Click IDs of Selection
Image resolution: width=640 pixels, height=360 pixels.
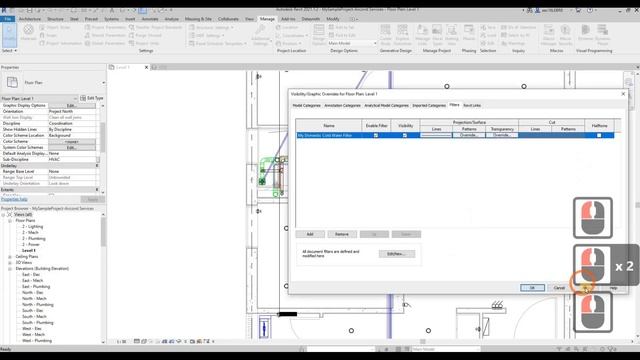(518, 27)
